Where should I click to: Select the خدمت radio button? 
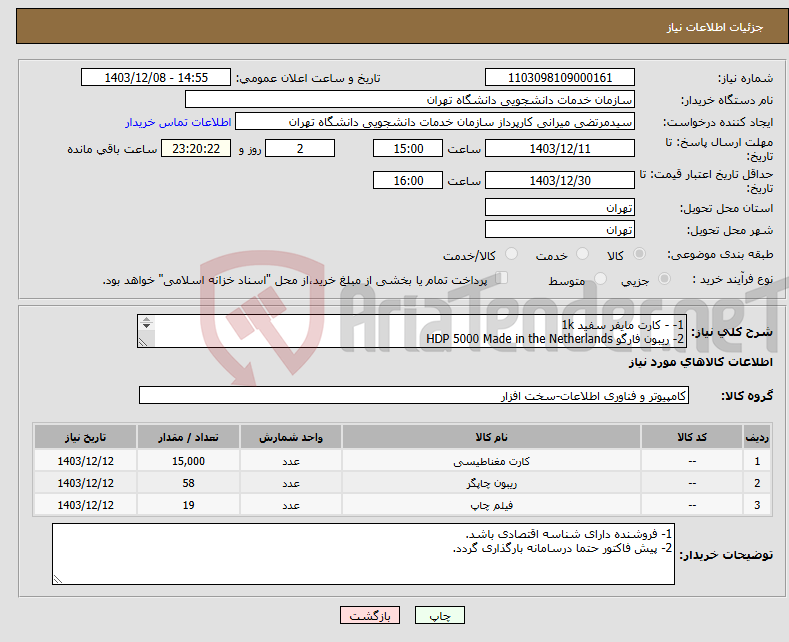pos(582,254)
